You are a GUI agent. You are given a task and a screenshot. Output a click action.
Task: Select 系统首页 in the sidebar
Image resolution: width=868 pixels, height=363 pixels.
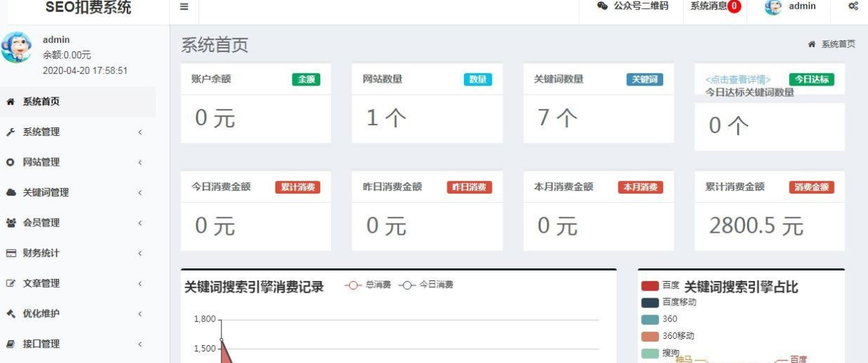click(41, 102)
